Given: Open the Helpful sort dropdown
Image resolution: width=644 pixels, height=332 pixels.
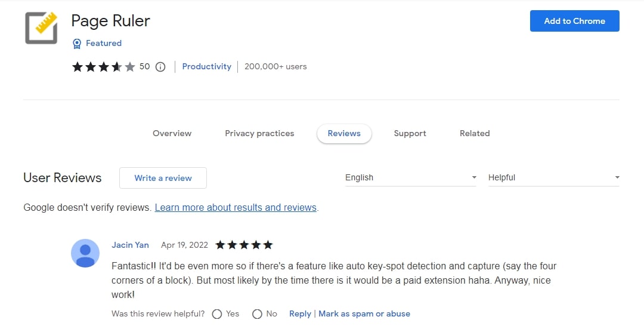Looking at the screenshot, I should [x=553, y=177].
